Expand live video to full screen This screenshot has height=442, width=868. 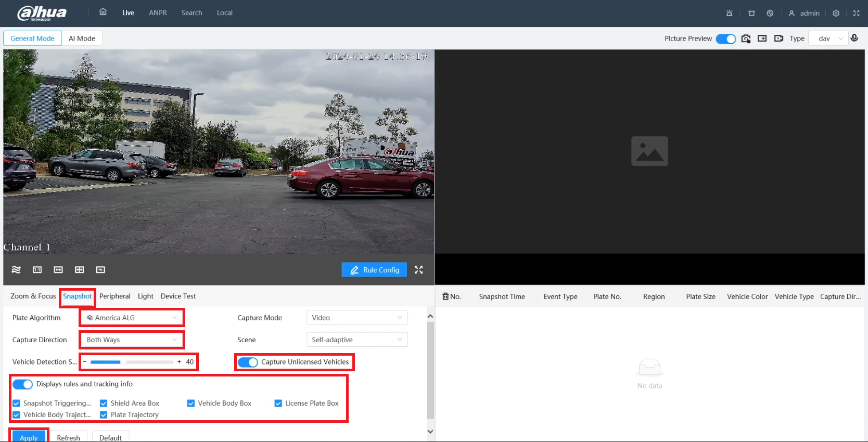[x=418, y=269]
